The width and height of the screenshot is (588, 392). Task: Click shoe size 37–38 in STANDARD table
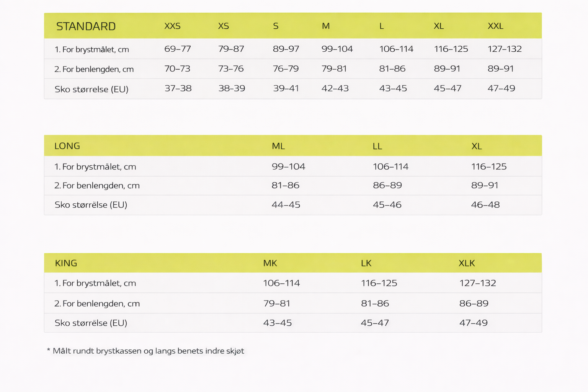tap(178, 88)
